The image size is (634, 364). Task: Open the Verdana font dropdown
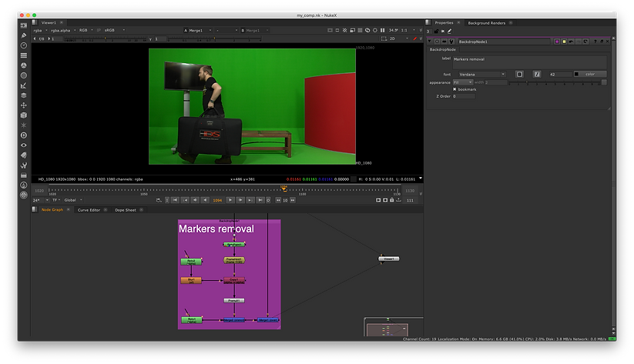click(x=482, y=75)
